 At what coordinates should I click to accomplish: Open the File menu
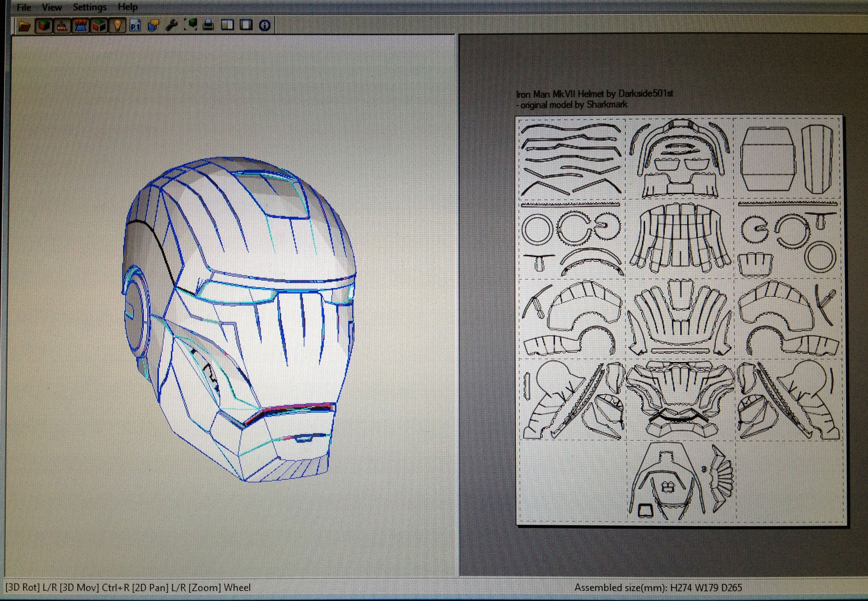pyautogui.click(x=24, y=7)
